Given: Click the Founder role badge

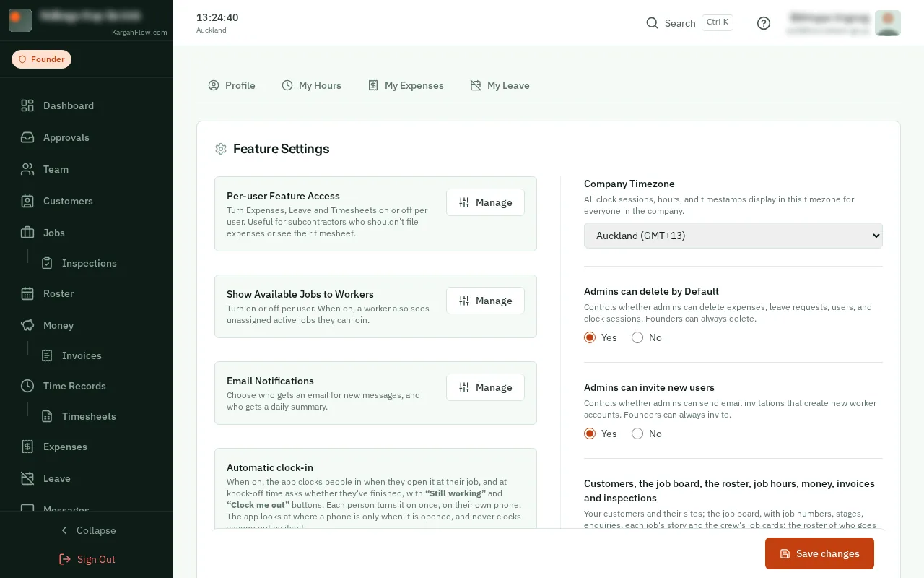Looking at the screenshot, I should (41, 59).
